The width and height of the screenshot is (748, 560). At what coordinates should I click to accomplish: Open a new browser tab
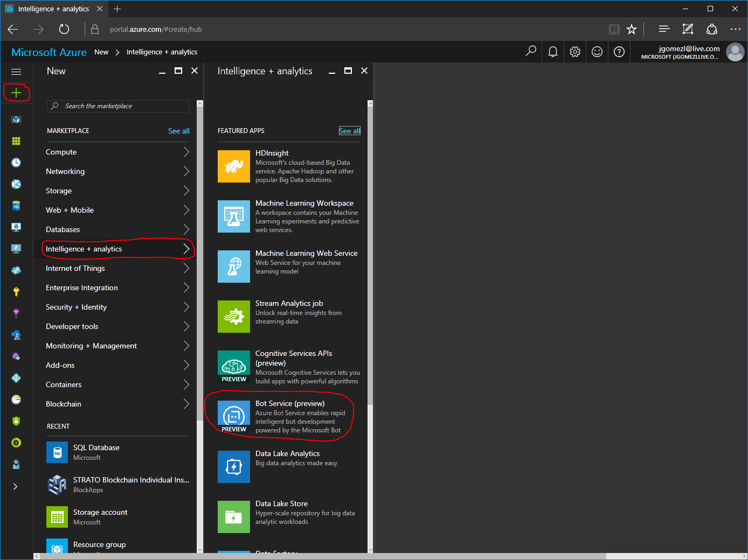(x=117, y=9)
